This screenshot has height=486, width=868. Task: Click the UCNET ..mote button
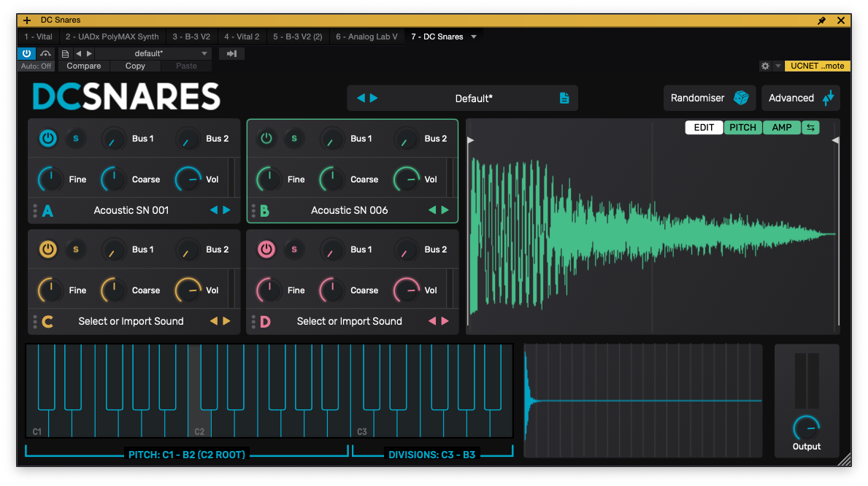(817, 66)
